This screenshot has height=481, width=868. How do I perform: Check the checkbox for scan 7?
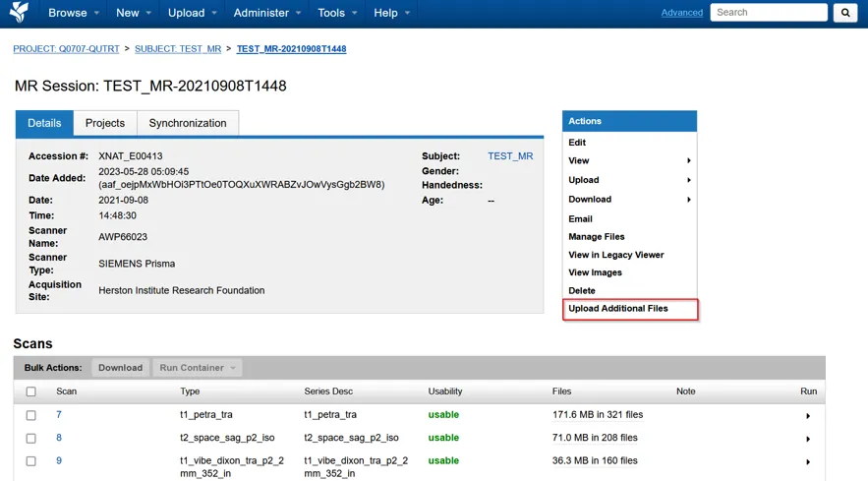point(31,415)
